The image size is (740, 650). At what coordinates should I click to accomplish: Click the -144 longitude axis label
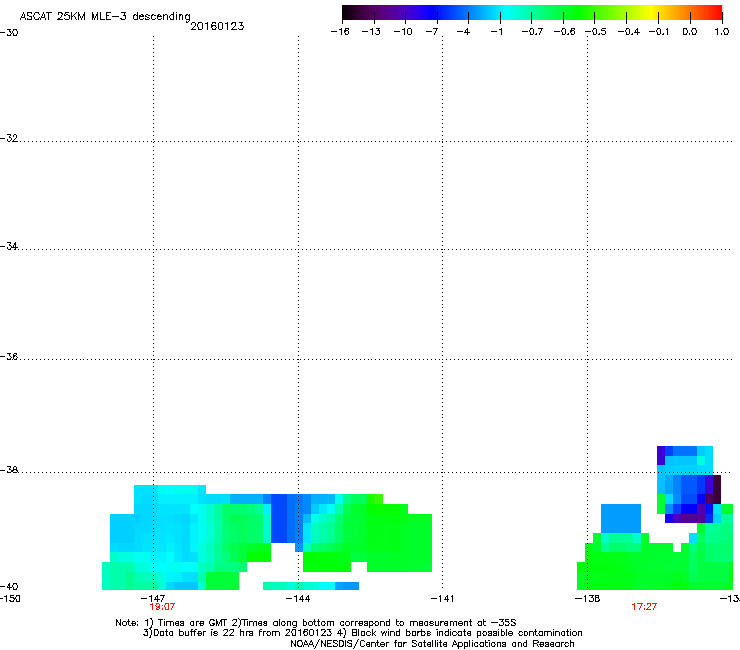click(x=298, y=599)
